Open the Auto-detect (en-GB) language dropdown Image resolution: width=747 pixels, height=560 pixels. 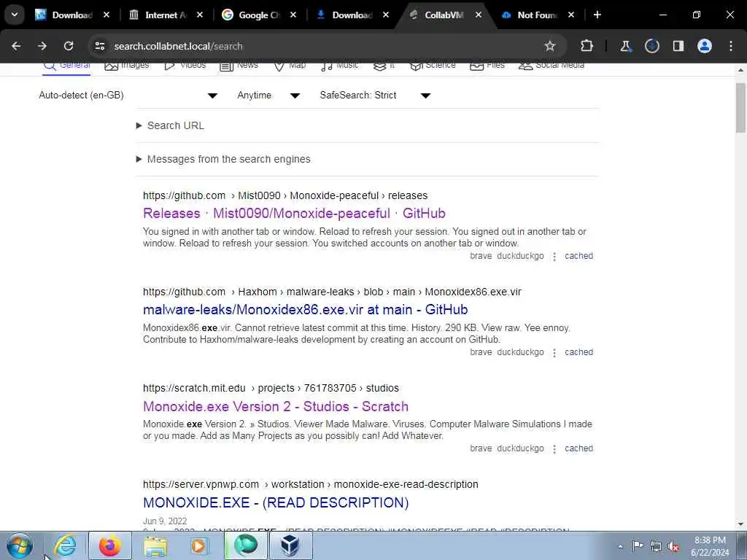pyautogui.click(x=128, y=96)
